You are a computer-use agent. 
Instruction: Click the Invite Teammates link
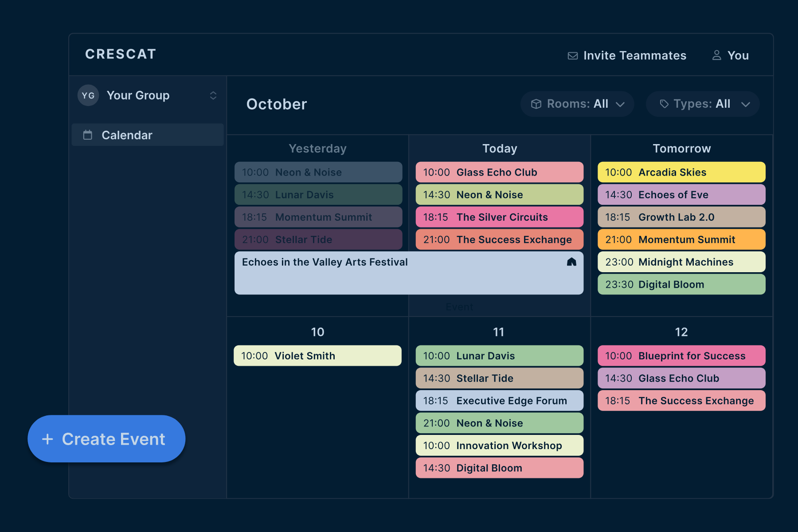click(634, 55)
